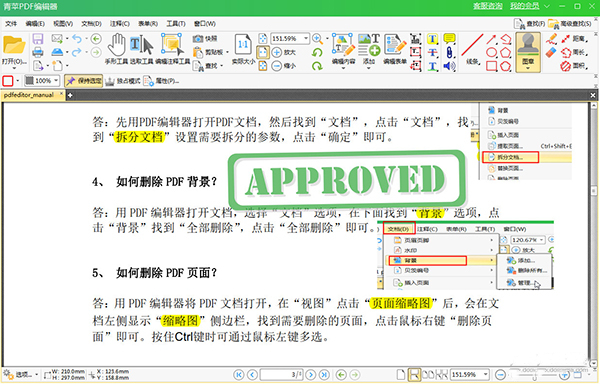Viewport: 600px width, 384px height.
Task: Click the Customer Service (客服咨询) link
Action: pos(488,6)
